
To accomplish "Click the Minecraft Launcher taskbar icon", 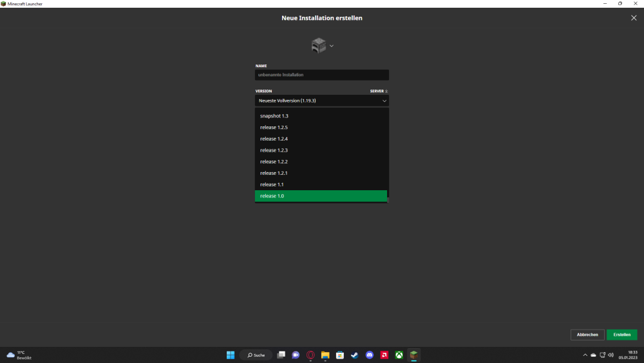I will [414, 355].
